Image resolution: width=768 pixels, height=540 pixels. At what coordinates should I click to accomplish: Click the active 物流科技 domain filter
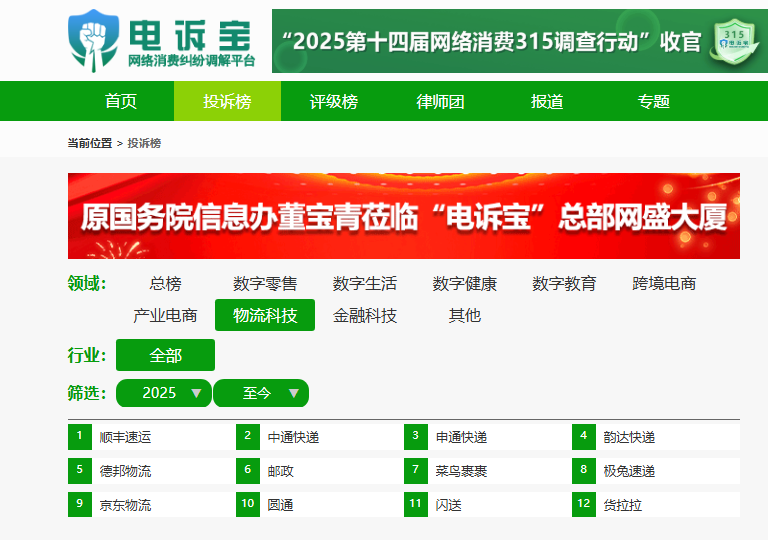[x=265, y=315]
